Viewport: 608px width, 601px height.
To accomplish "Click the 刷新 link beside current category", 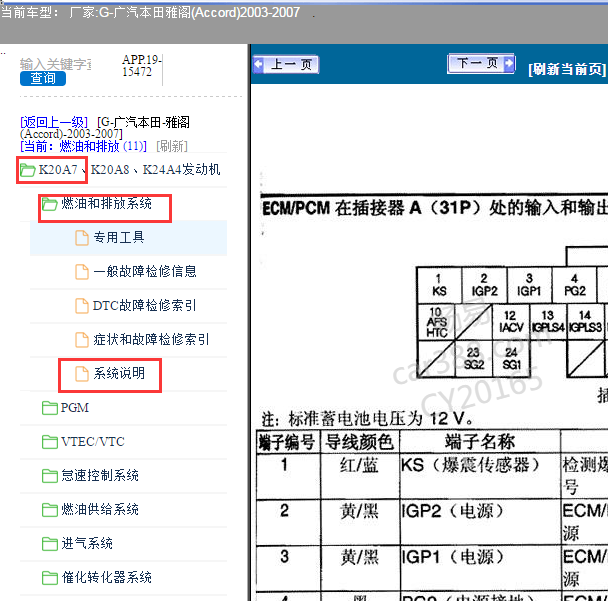I will pos(172,146).
